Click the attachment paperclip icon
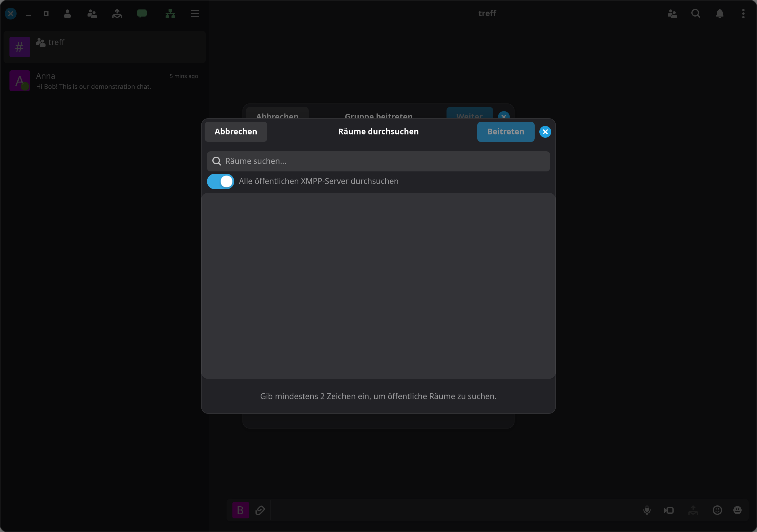The image size is (757, 532). pos(260,510)
